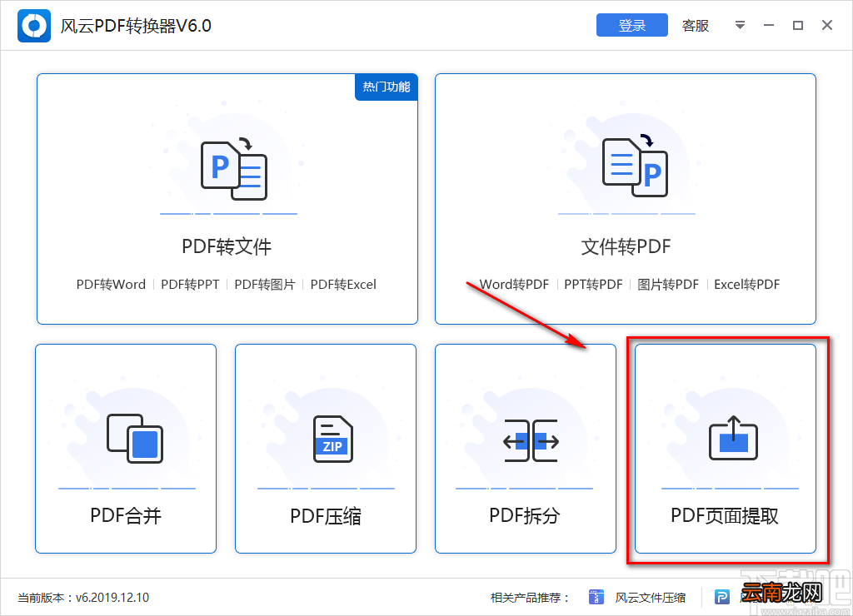Choose PDF转PPT option
This screenshot has width=853, height=616.
coord(190,285)
